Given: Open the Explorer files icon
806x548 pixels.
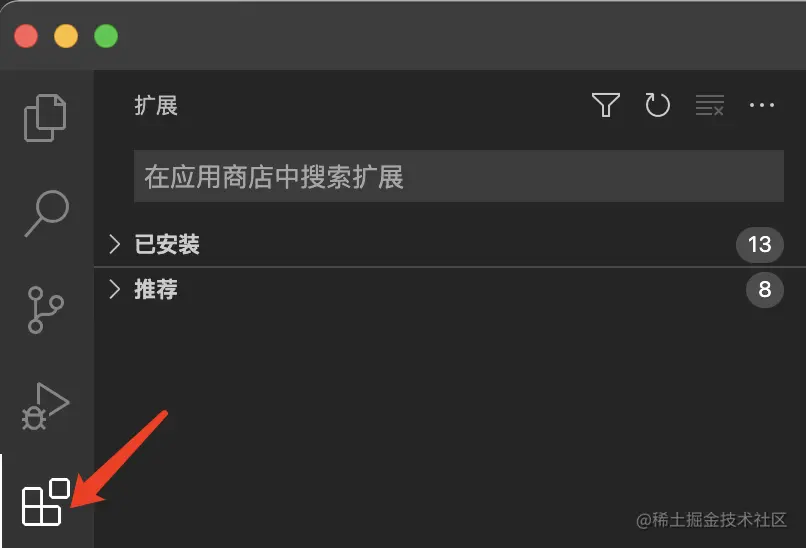Looking at the screenshot, I should tap(45, 118).
